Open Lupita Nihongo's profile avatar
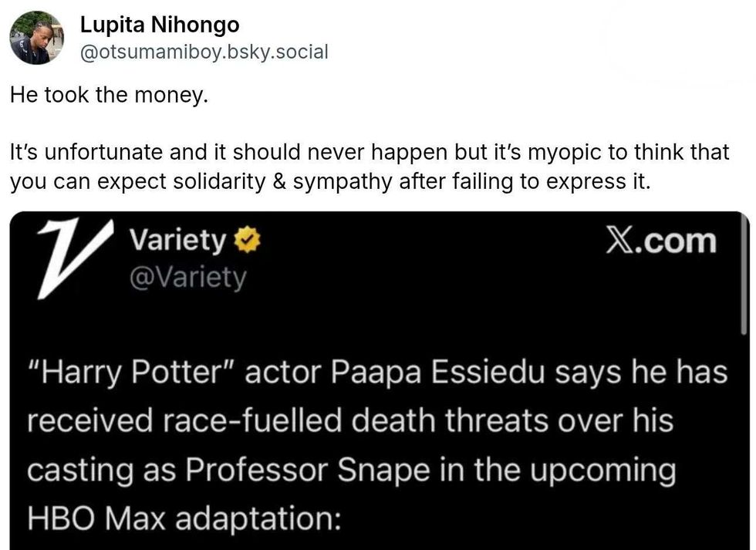This screenshot has width=756, height=550. 36,38
